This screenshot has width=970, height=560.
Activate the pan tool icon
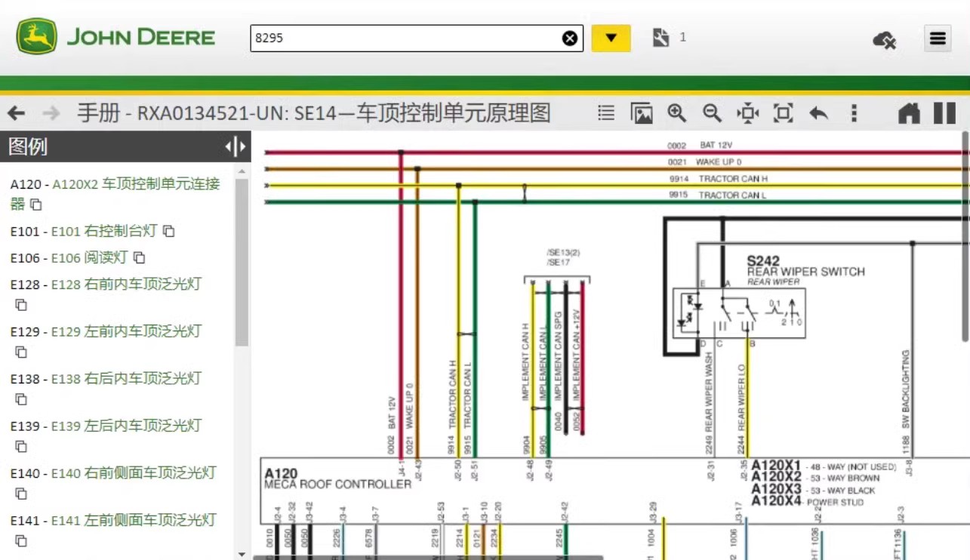pyautogui.click(x=747, y=113)
